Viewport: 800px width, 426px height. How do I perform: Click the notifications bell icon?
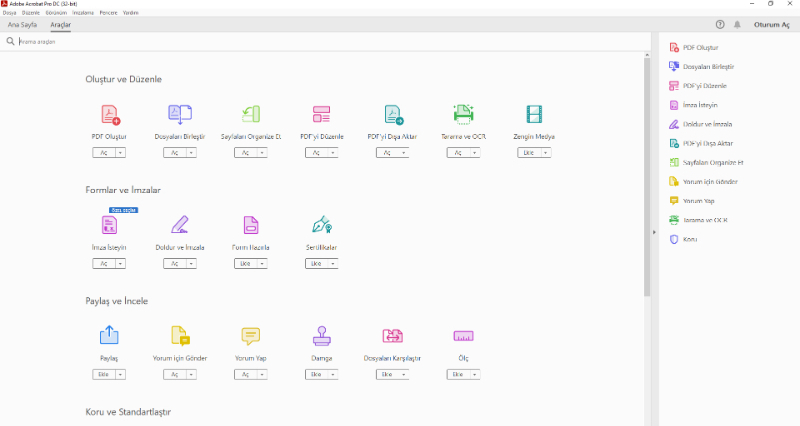737,24
